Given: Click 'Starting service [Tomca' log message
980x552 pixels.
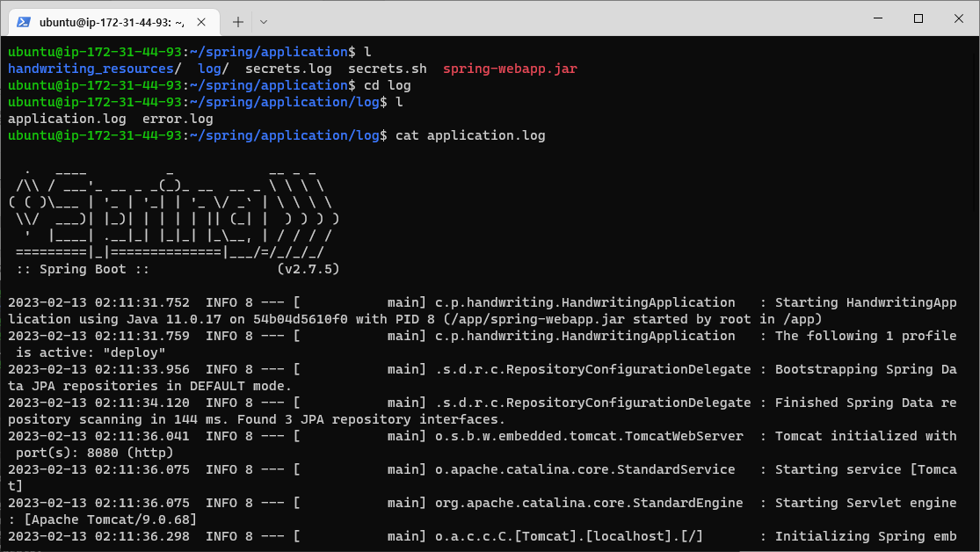Looking at the screenshot, I should click(866, 469).
